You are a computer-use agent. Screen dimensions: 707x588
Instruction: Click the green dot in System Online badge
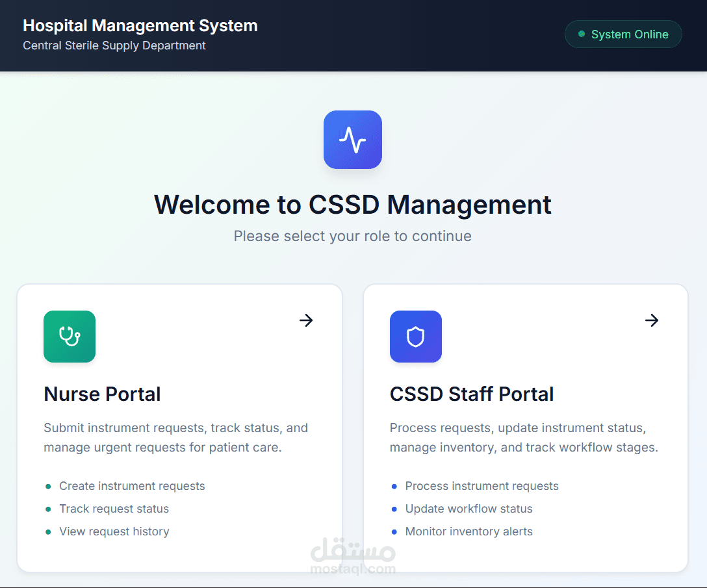[x=582, y=34]
